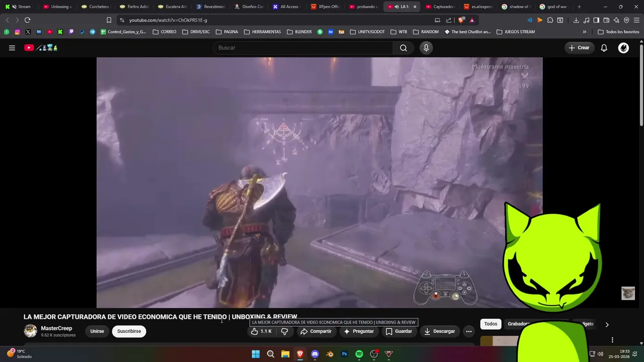Open the browser downloads icon

pos(576,20)
